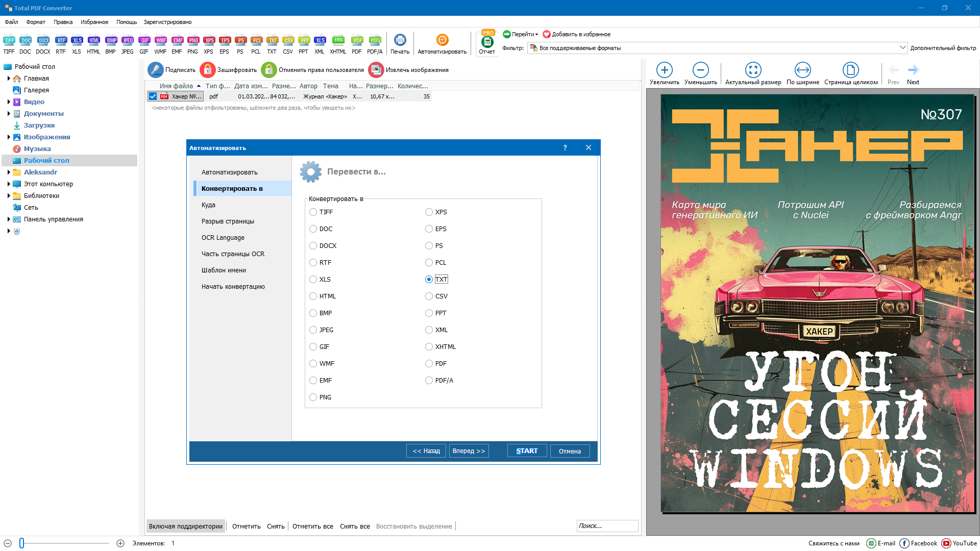Zoom out with Уменьшить icon
This screenshot has width=980, height=551.
pos(700,70)
